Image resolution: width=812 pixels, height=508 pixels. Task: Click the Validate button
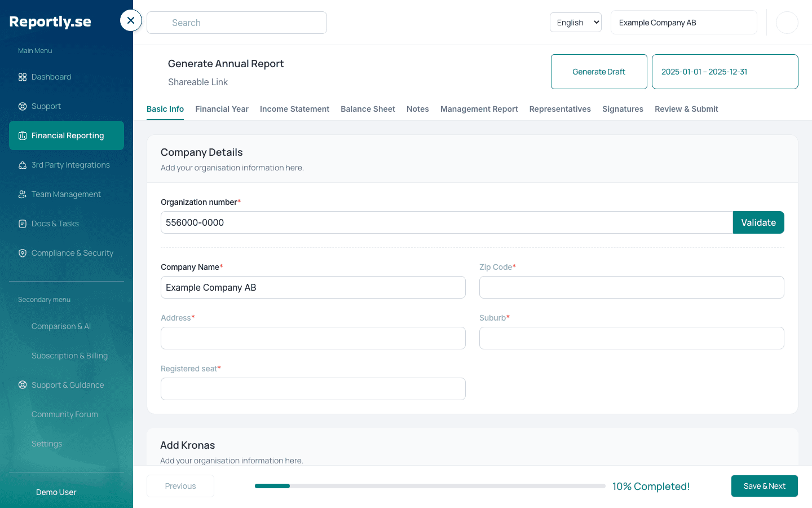point(758,222)
